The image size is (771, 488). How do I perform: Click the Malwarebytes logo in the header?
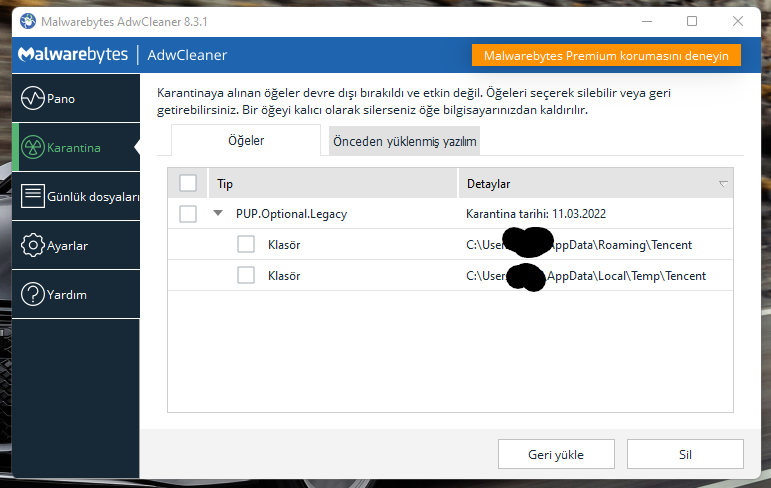click(73, 54)
